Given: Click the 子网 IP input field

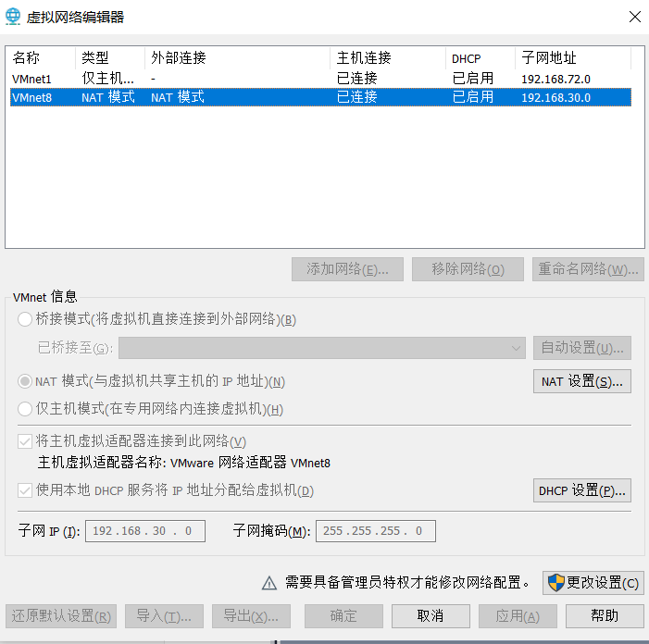Looking at the screenshot, I should pos(145,531).
